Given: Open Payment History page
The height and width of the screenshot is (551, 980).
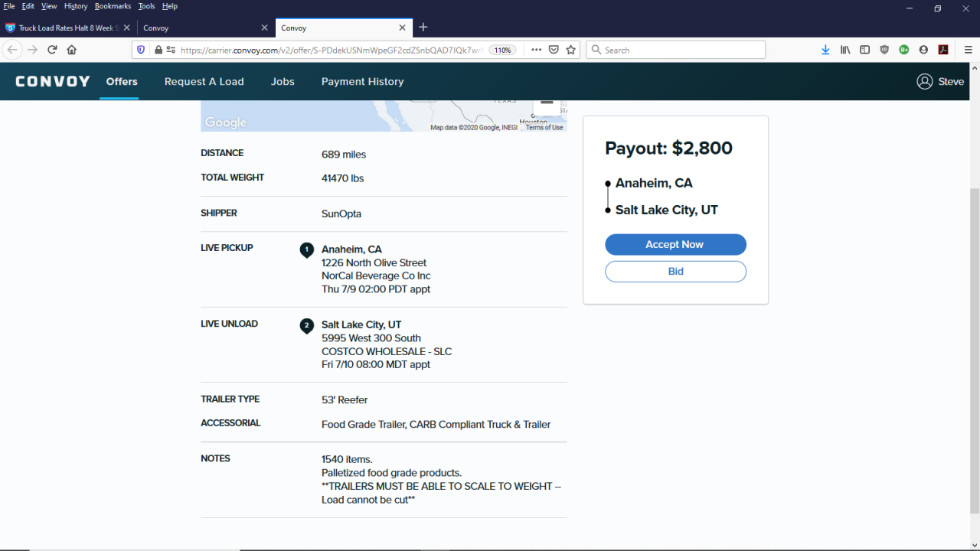Looking at the screenshot, I should point(362,81).
